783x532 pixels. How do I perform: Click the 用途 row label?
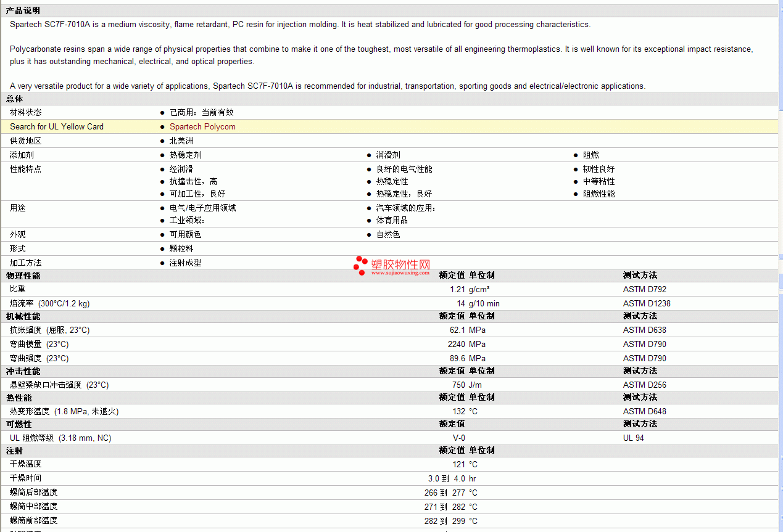[x=18, y=208]
